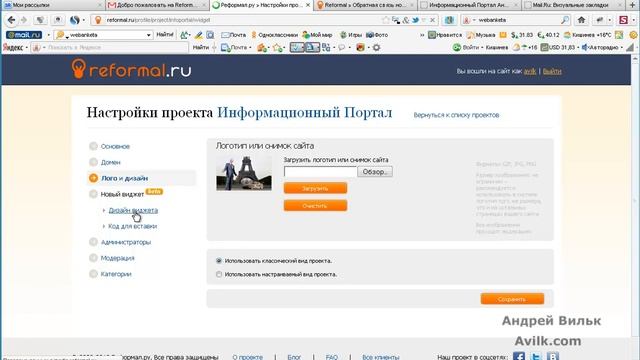Screen dimensions: 640x360
Task: Open the Модерация settings section
Action: [x=118, y=258]
